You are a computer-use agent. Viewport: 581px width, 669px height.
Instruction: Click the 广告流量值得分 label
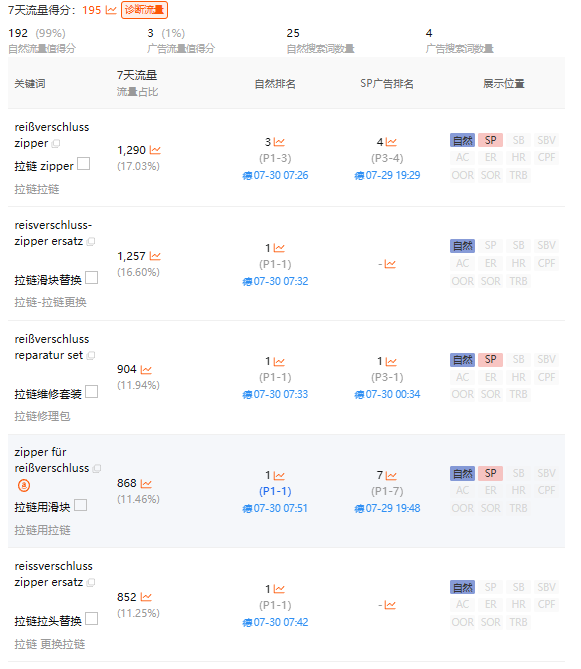(181, 49)
